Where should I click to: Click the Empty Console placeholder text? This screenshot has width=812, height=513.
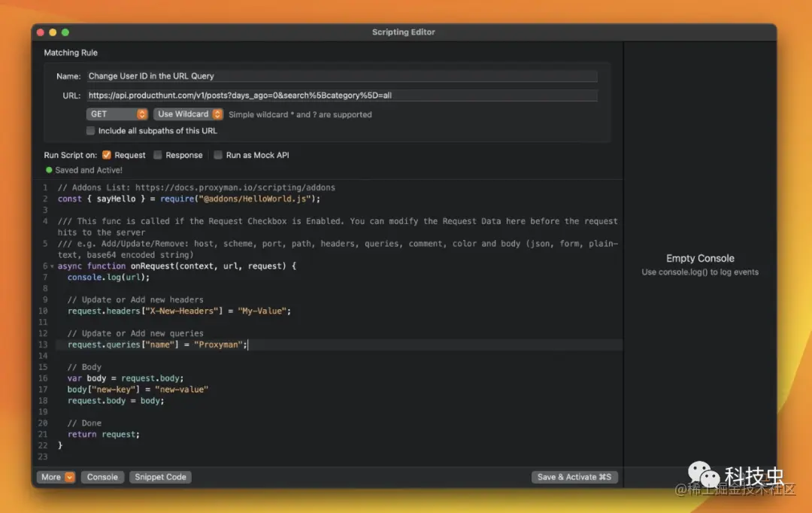(x=700, y=259)
